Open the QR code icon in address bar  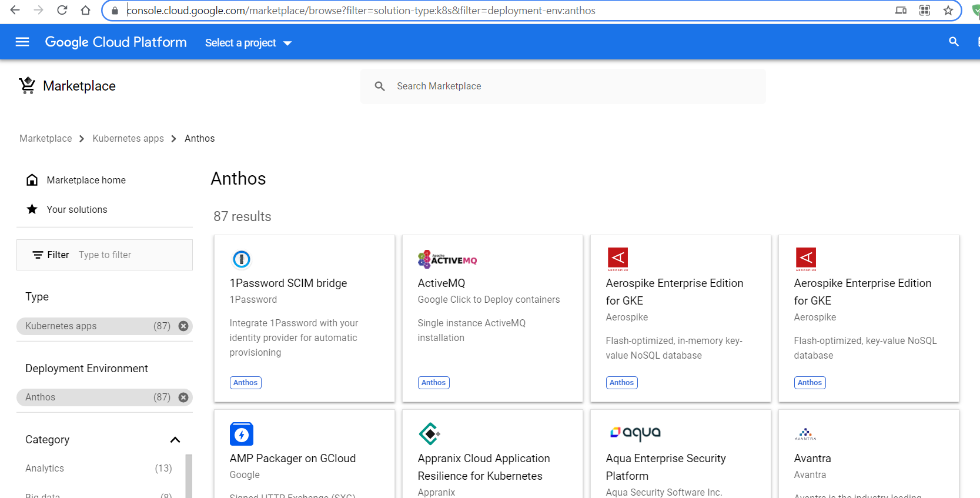click(x=925, y=10)
